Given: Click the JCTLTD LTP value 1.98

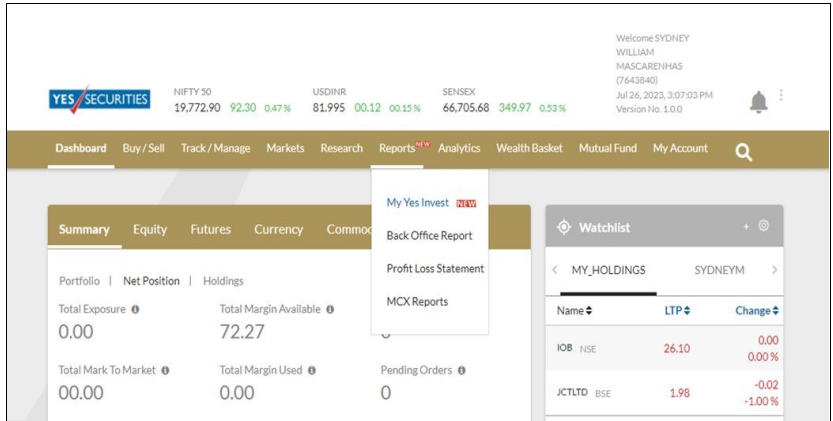Looking at the screenshot, I should 679,393.
